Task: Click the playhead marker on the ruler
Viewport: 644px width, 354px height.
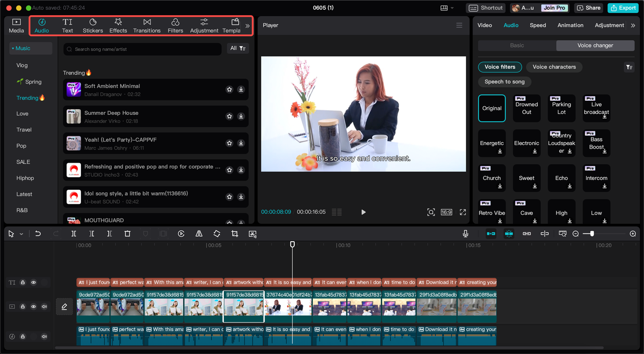Action: tap(292, 244)
